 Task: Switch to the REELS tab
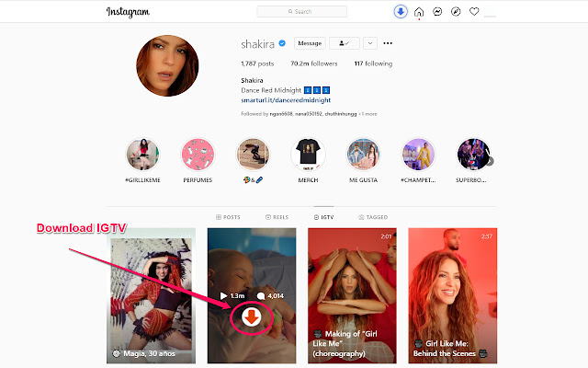(277, 217)
